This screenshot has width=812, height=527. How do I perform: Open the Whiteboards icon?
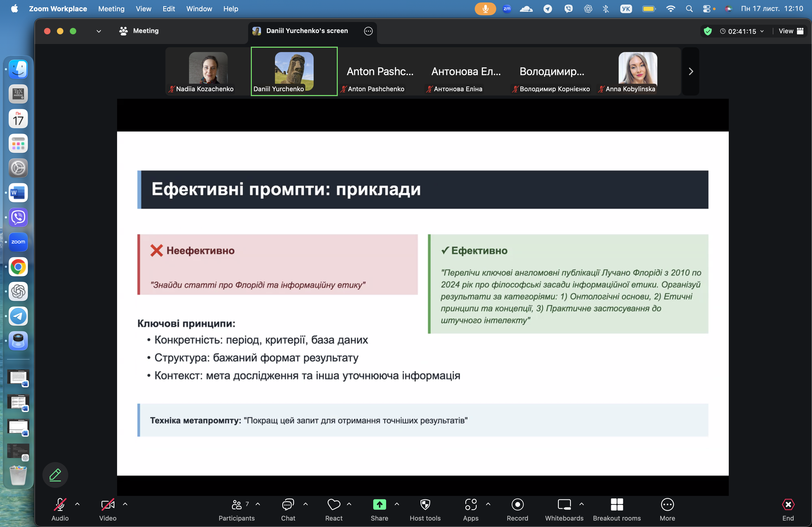564,504
